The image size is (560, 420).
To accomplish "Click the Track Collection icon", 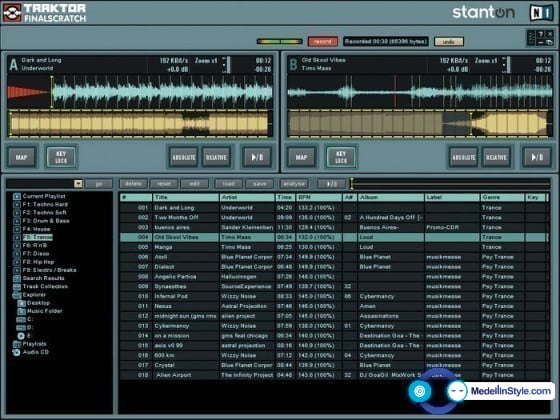I will 17,287.
